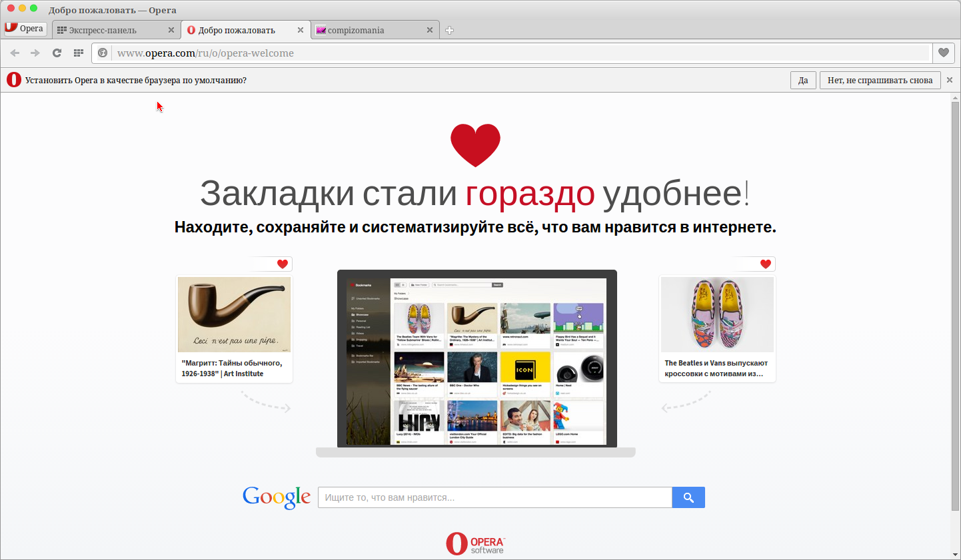Screen dimensions: 961x560
Task: Click the Opera logo in prompt bar
Action: pyautogui.click(x=14, y=80)
